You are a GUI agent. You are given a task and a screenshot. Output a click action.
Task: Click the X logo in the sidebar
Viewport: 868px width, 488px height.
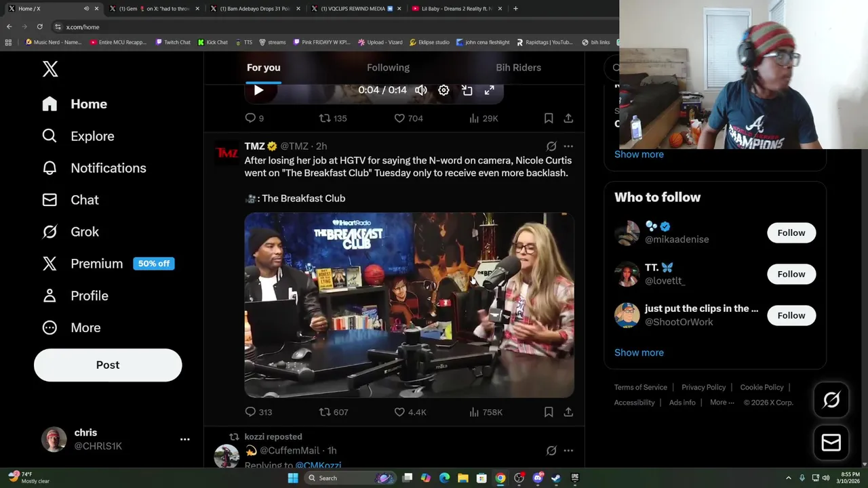coord(50,68)
